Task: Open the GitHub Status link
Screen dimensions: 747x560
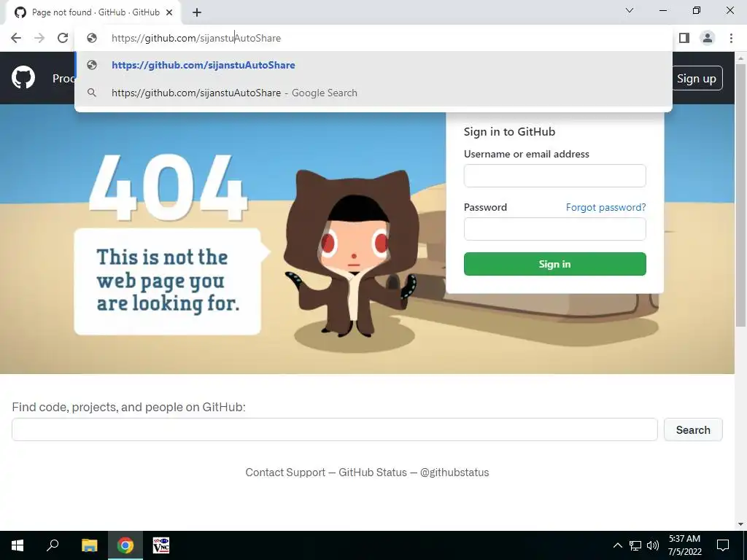Action: tap(373, 472)
